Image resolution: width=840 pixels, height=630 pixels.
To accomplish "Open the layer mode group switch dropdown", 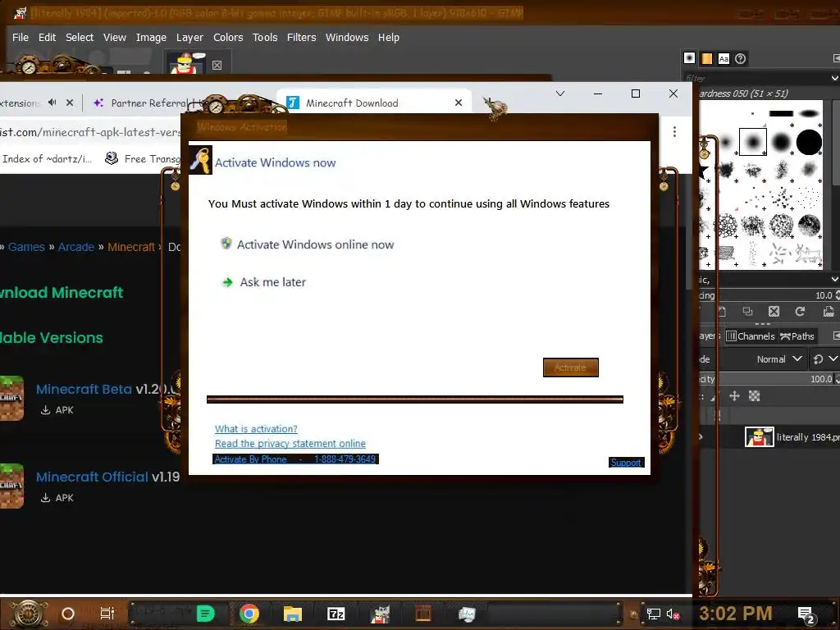I will pos(825,359).
